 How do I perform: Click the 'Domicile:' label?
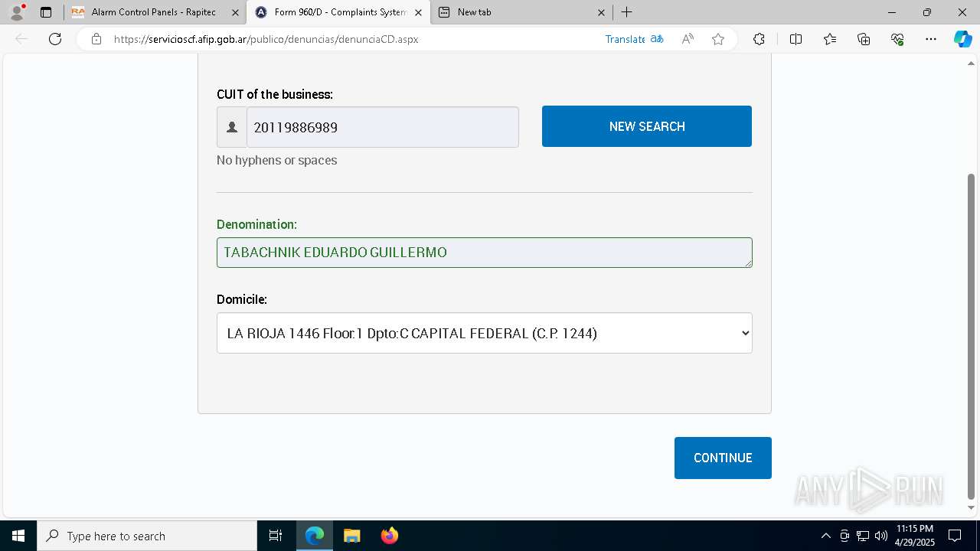click(x=242, y=299)
